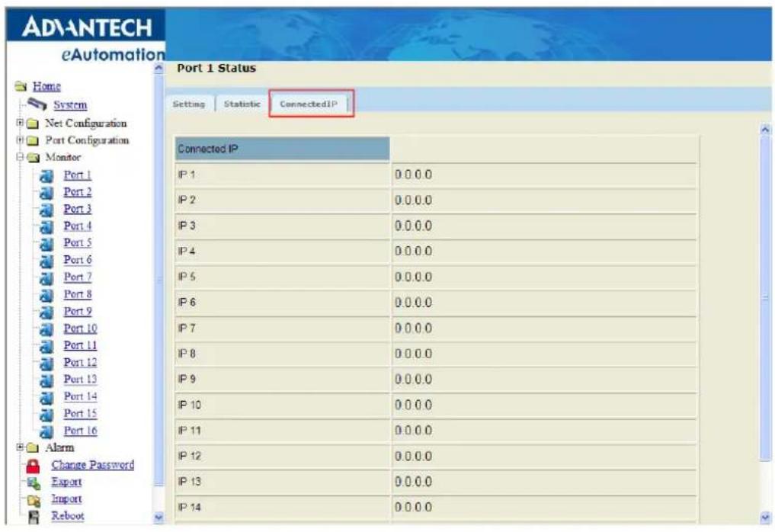Image resolution: width=775 pixels, height=532 pixels.
Task: Open the Port 8 link
Action: (78, 294)
